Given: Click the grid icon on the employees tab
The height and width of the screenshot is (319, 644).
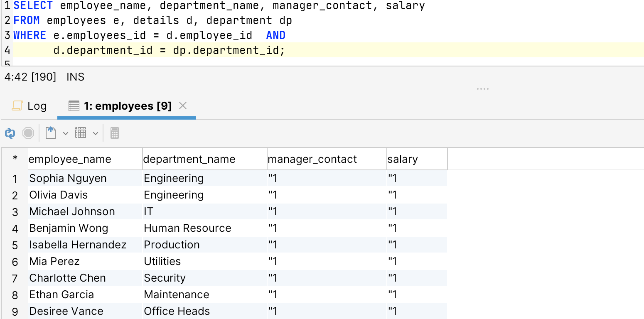Looking at the screenshot, I should [x=74, y=106].
